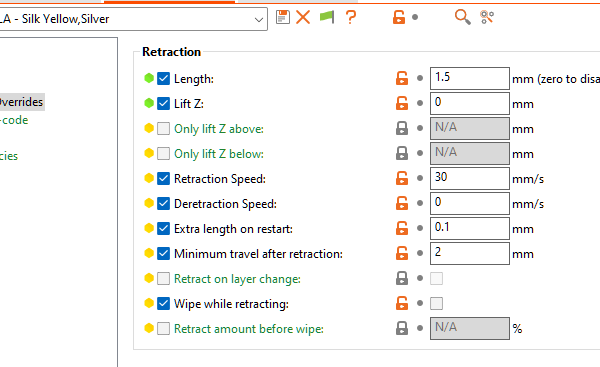Click Deretraction Speed value input field
600x367 pixels.
(470, 204)
